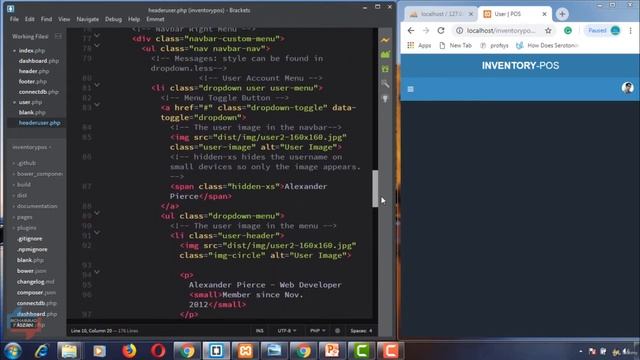Open PowerPoint from the taskbar
The height and width of the screenshot is (360, 640).
332,351
